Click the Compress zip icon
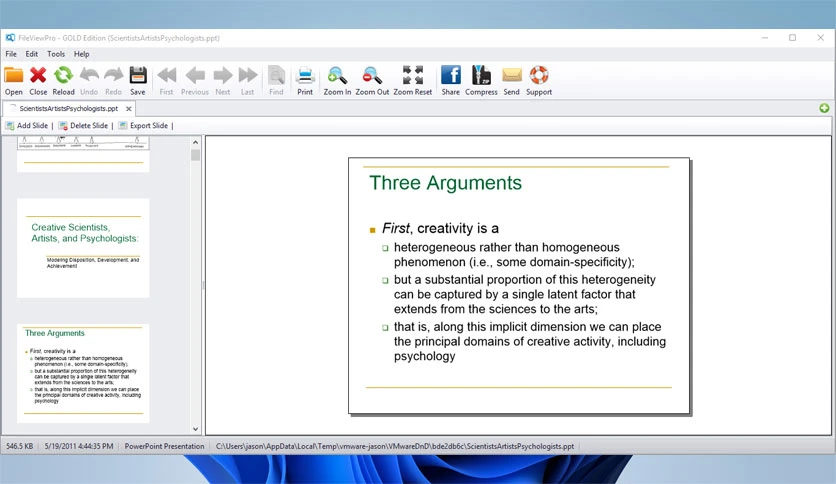 pyautogui.click(x=481, y=76)
